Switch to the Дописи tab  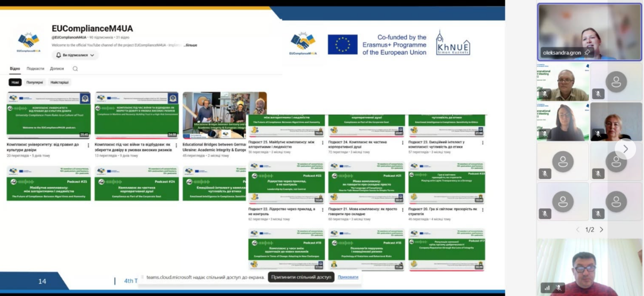click(x=57, y=69)
